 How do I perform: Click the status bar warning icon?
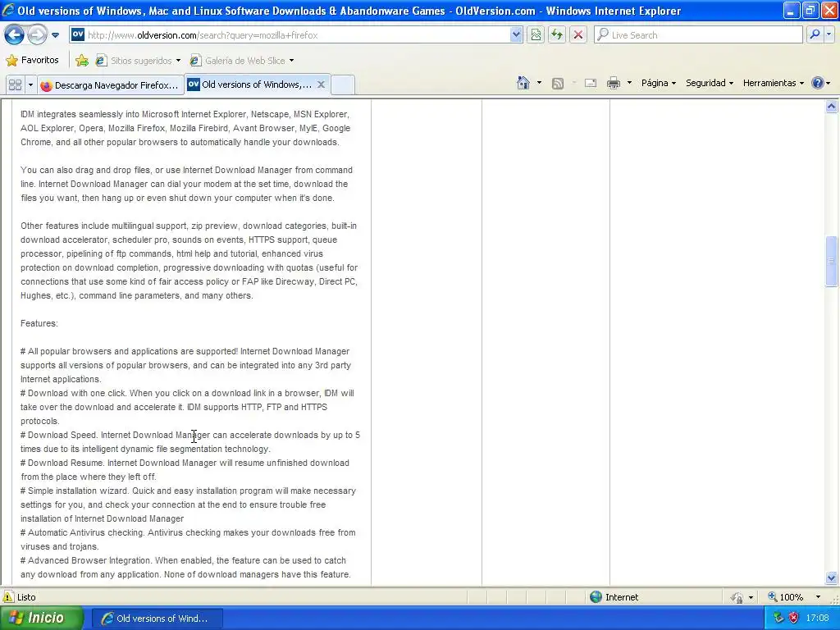(8, 597)
